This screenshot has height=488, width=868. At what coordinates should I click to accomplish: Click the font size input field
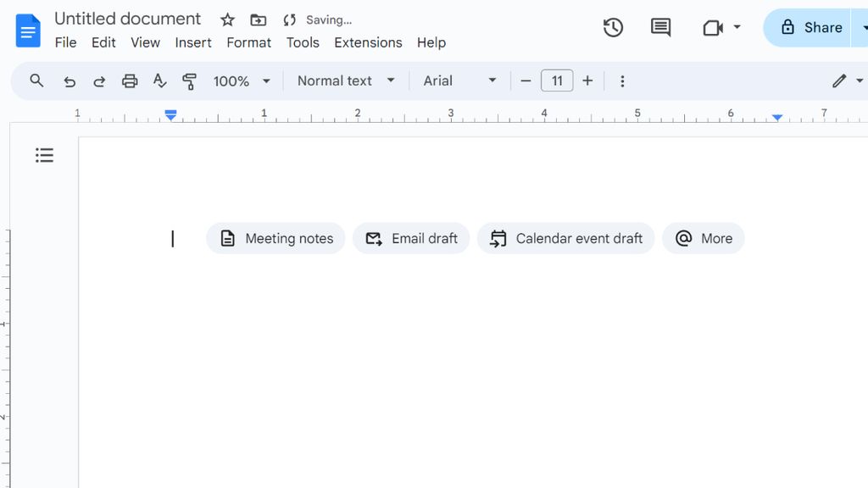click(x=557, y=80)
